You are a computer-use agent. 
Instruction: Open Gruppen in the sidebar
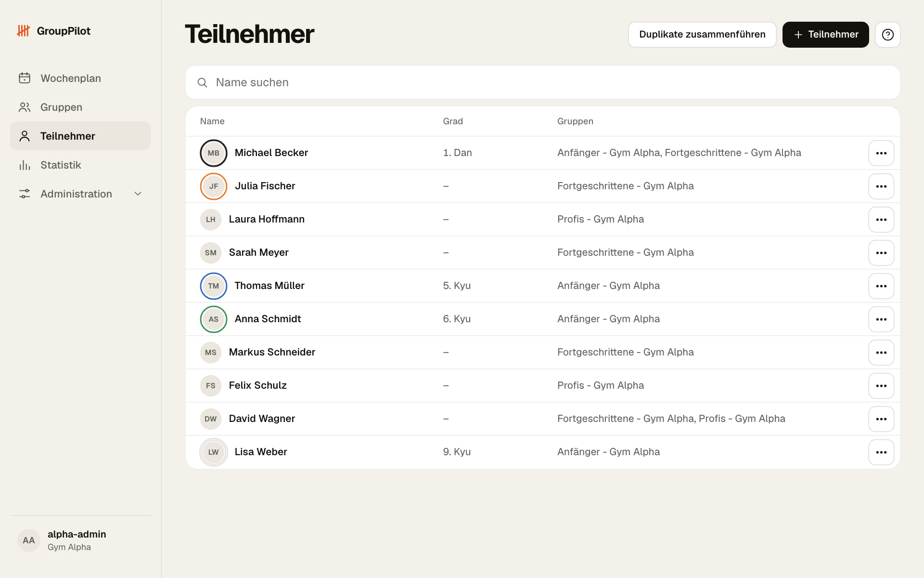80,107
